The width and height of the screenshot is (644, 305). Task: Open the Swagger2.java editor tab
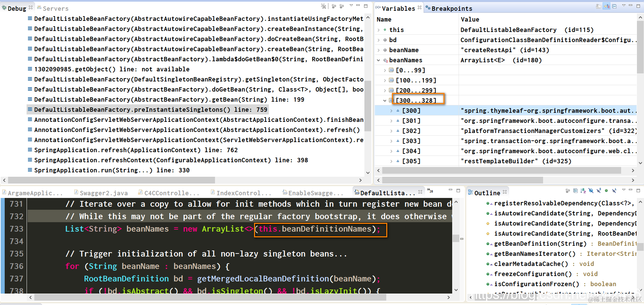[101, 193]
